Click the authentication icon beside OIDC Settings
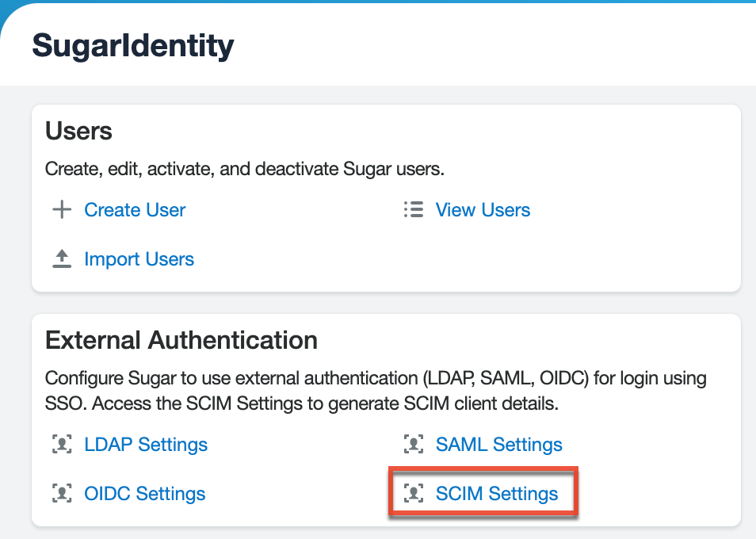Image resolution: width=756 pixels, height=539 pixels. 61,493
